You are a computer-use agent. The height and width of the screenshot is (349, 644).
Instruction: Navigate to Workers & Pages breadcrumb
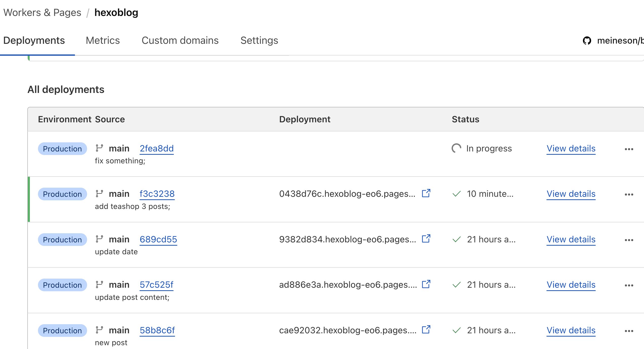42,12
